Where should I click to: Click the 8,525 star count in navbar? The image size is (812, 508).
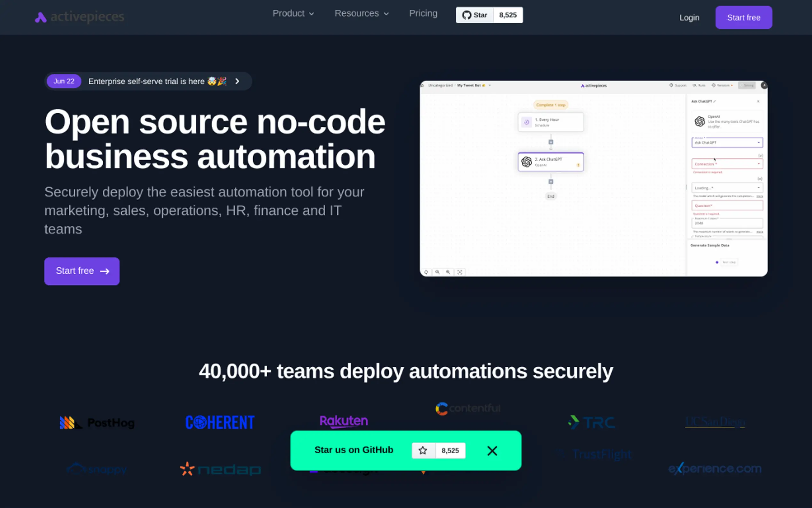(x=508, y=15)
